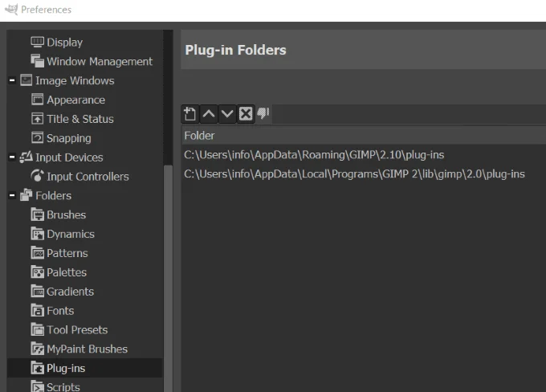
Task: Select the Roaming\GIMP\2.10\plug-ins path
Action: [x=314, y=155]
